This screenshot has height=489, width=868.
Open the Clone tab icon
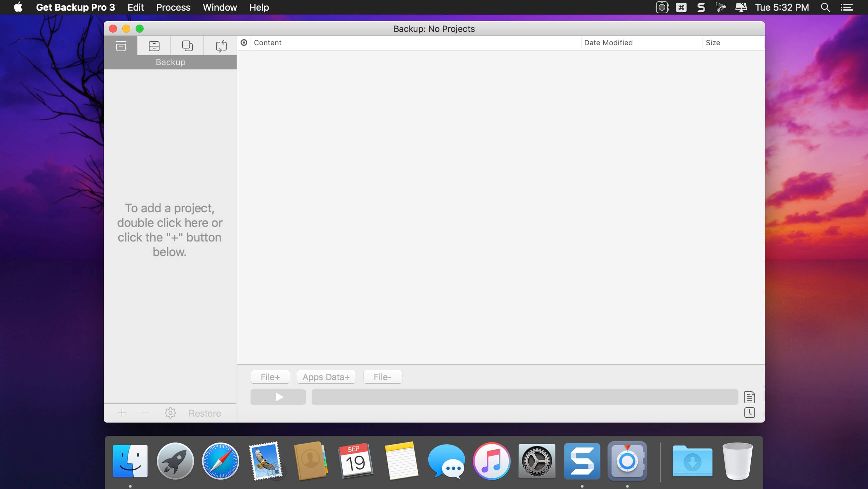pyautogui.click(x=187, y=46)
